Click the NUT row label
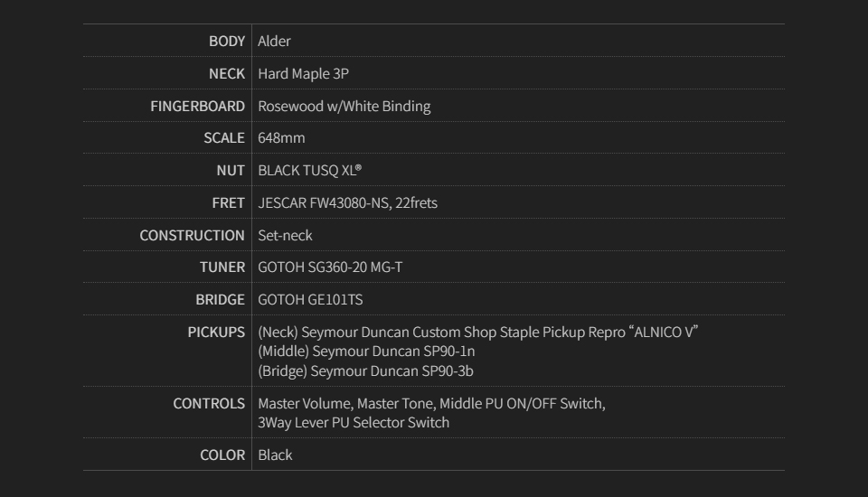Viewport: 868px width, 497px height. (231, 170)
